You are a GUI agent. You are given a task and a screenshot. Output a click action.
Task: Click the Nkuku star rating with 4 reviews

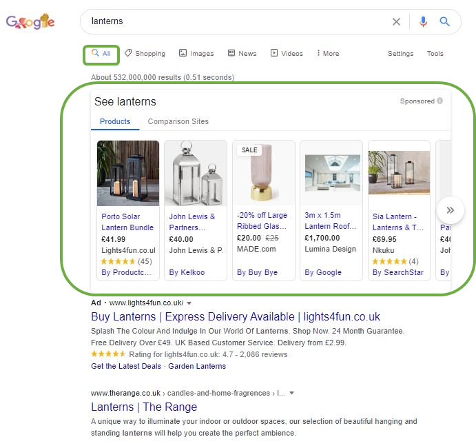(395, 261)
